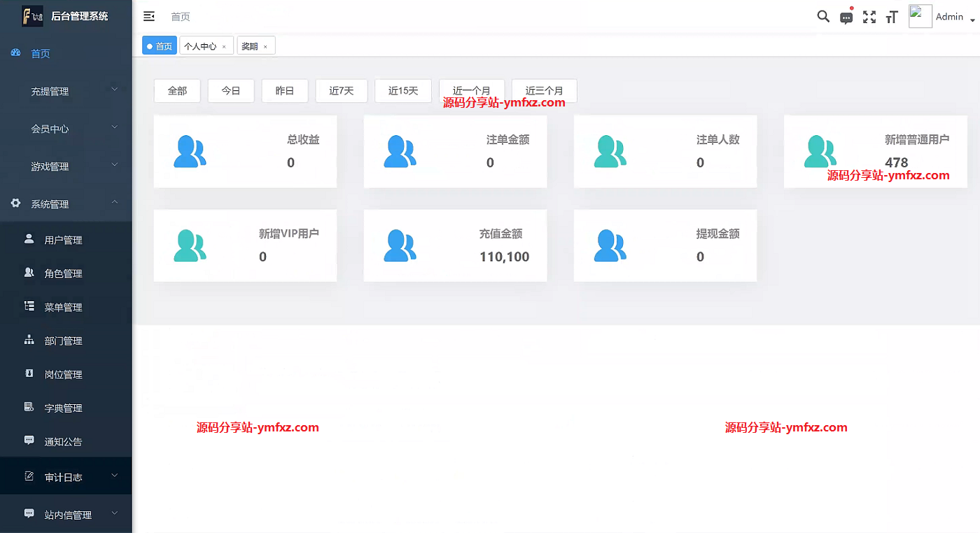This screenshot has width=980, height=533.
Task: Select the 近三个月 filter button
Action: click(544, 91)
